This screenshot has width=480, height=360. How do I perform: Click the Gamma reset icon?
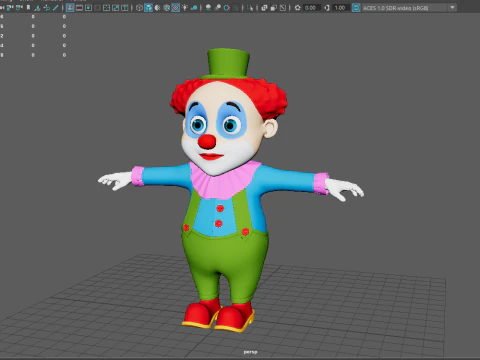point(327,8)
